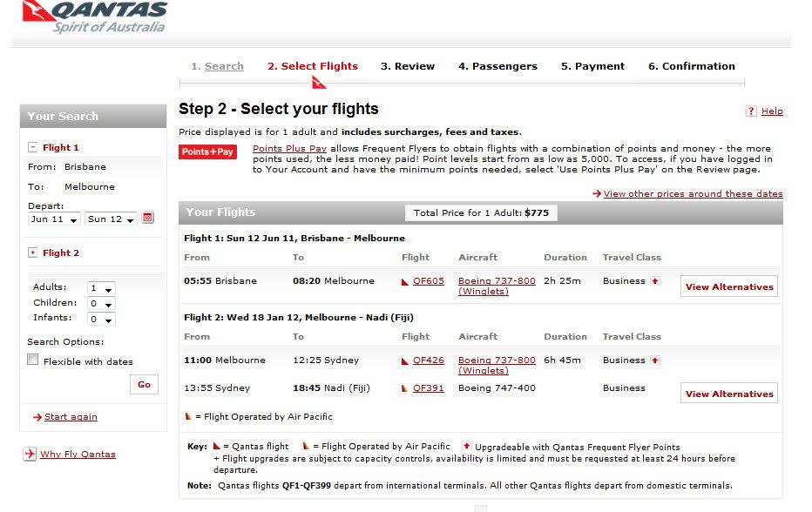Click the Help question mark icon
This screenshot has height=512, width=812.
pos(751,111)
